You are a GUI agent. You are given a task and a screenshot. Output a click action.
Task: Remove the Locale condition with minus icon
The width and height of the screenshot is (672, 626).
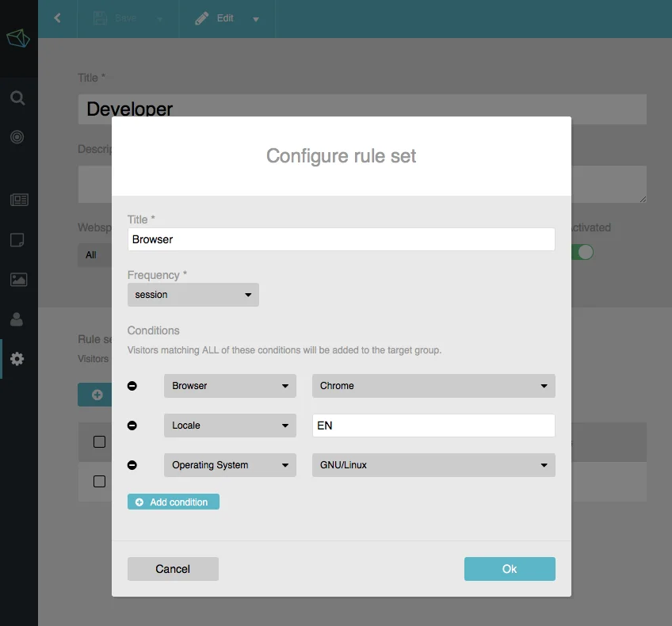(132, 426)
